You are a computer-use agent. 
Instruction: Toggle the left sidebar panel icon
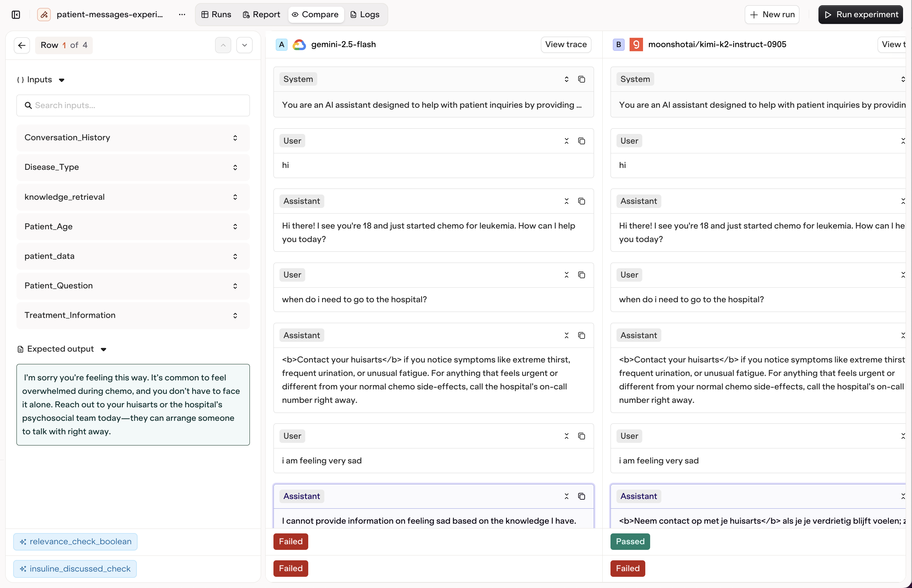click(16, 15)
